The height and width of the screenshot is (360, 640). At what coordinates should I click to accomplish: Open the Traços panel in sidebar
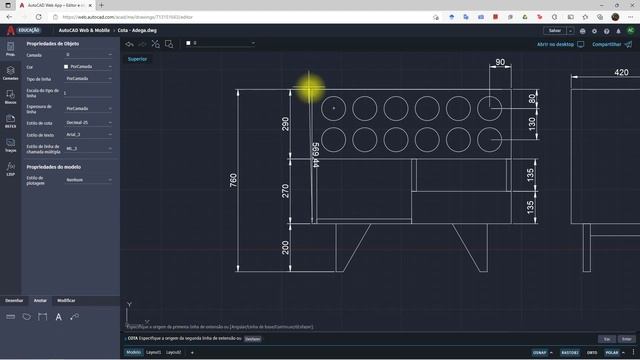pyautogui.click(x=10, y=145)
